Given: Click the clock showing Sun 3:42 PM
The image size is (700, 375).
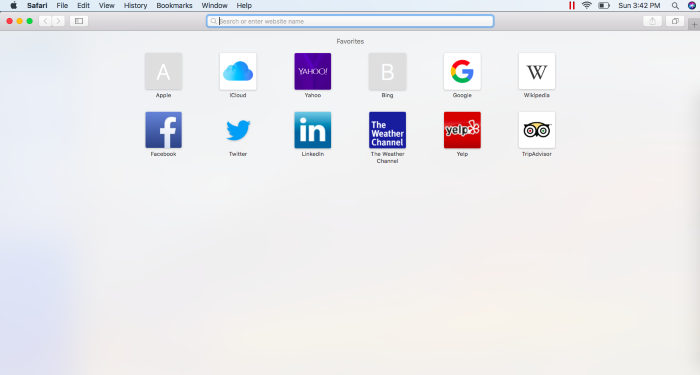Looking at the screenshot, I should point(639,5).
